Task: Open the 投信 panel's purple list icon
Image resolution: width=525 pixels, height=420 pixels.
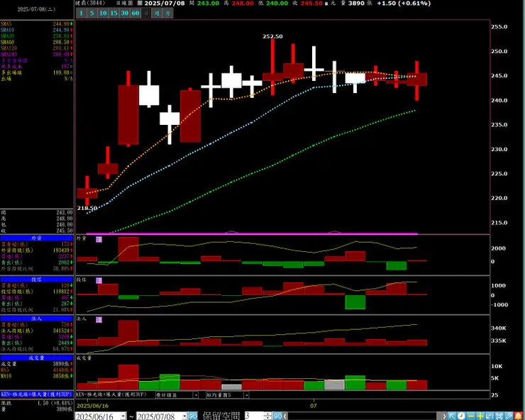Action: [99, 280]
